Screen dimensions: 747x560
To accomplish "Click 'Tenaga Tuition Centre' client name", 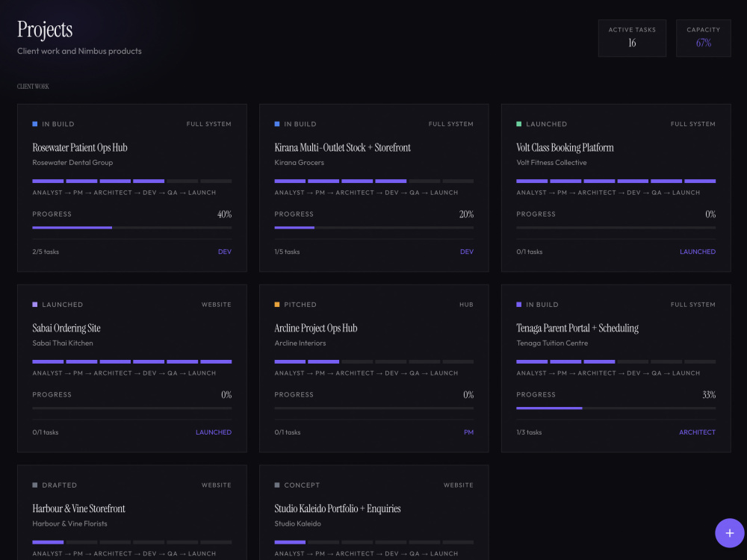I will [x=552, y=343].
